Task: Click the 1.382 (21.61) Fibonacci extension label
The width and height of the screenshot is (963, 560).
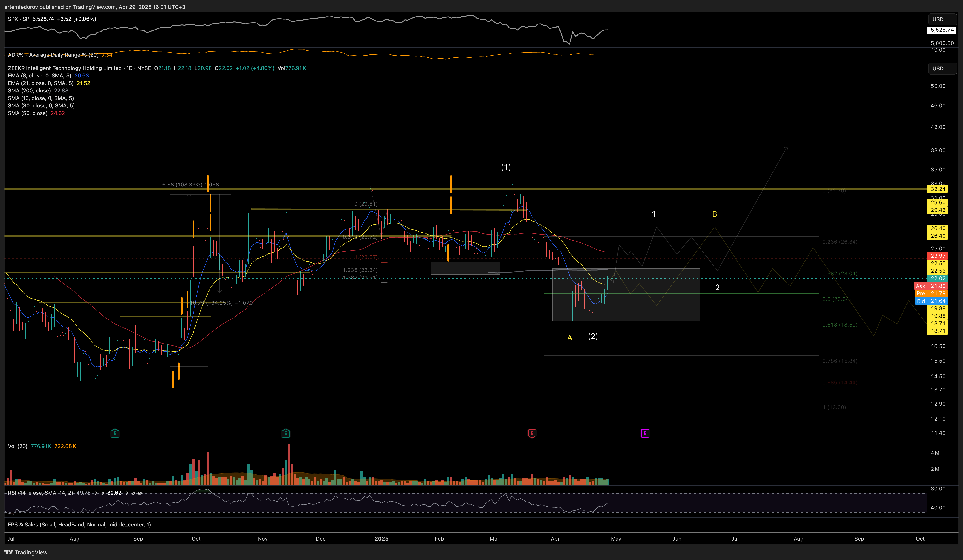Action: click(360, 277)
